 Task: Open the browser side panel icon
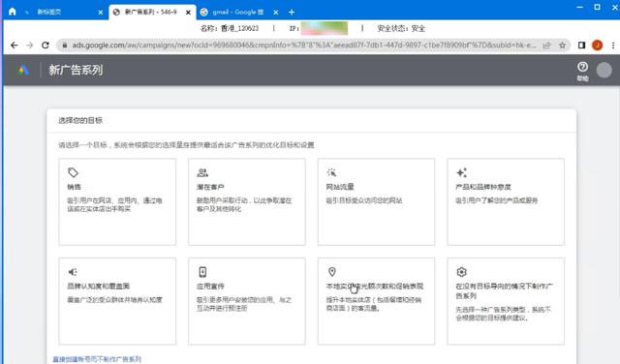pyautogui.click(x=581, y=45)
